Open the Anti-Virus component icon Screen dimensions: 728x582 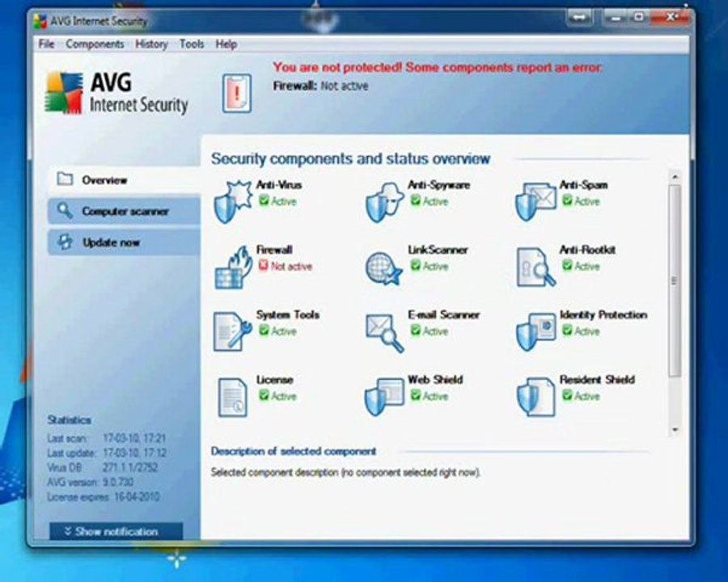coord(233,202)
